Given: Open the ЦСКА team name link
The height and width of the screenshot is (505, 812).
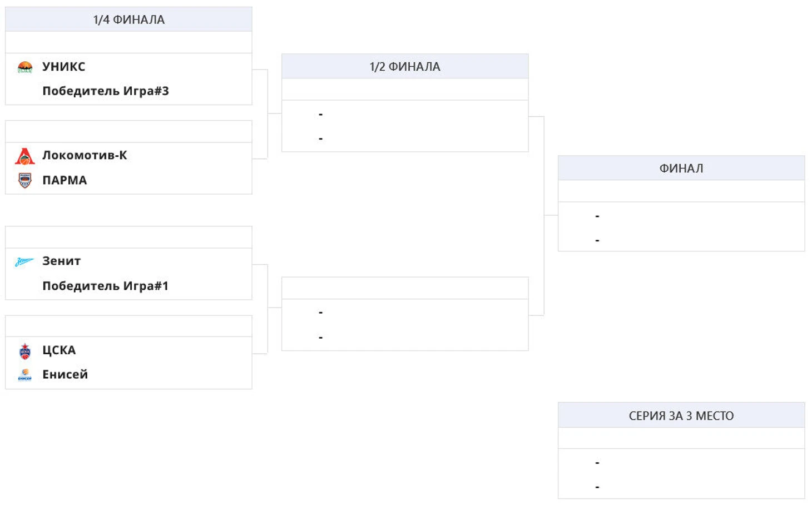Looking at the screenshot, I should coord(59,350).
